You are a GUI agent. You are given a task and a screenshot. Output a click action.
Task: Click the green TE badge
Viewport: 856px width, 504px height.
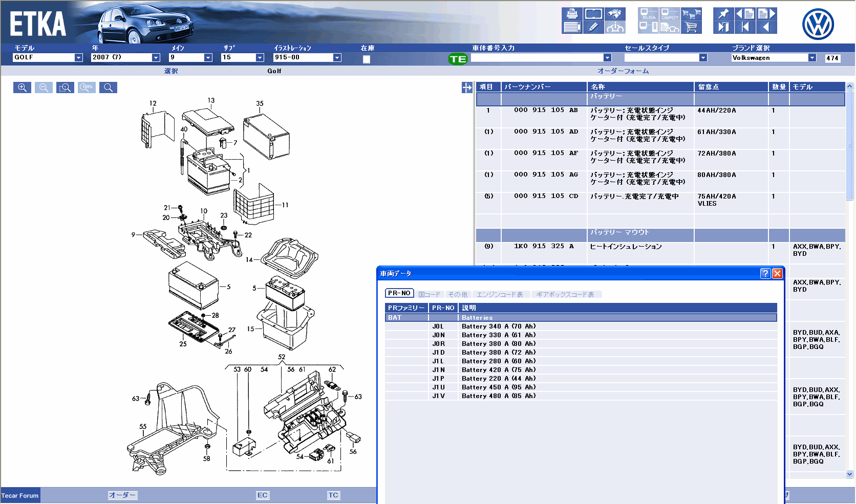pyautogui.click(x=458, y=59)
